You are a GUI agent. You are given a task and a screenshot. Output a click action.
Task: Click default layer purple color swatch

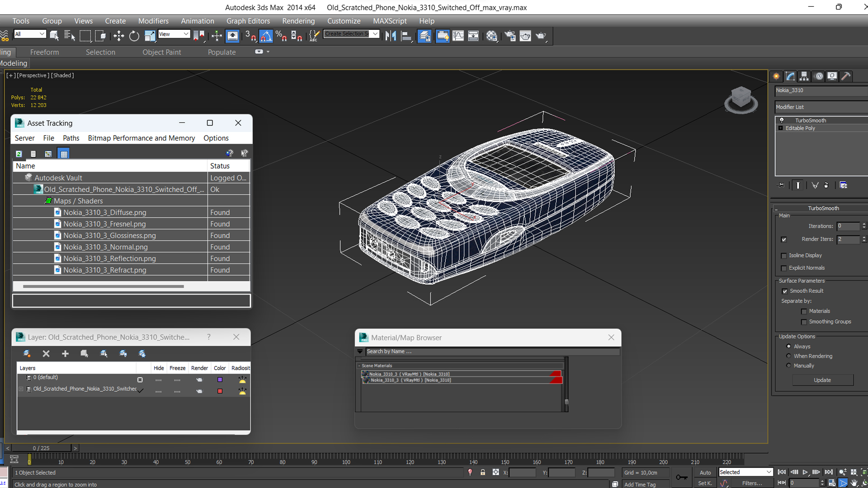[220, 380]
